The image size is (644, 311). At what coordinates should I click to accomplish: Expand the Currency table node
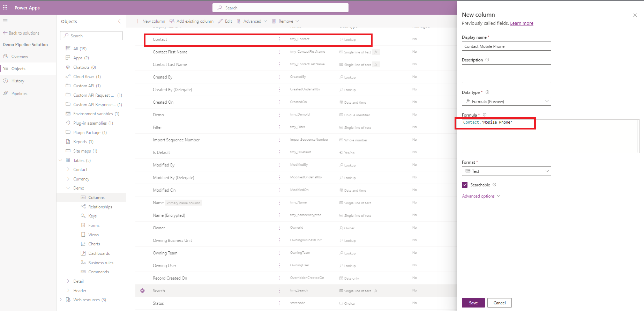(68, 179)
